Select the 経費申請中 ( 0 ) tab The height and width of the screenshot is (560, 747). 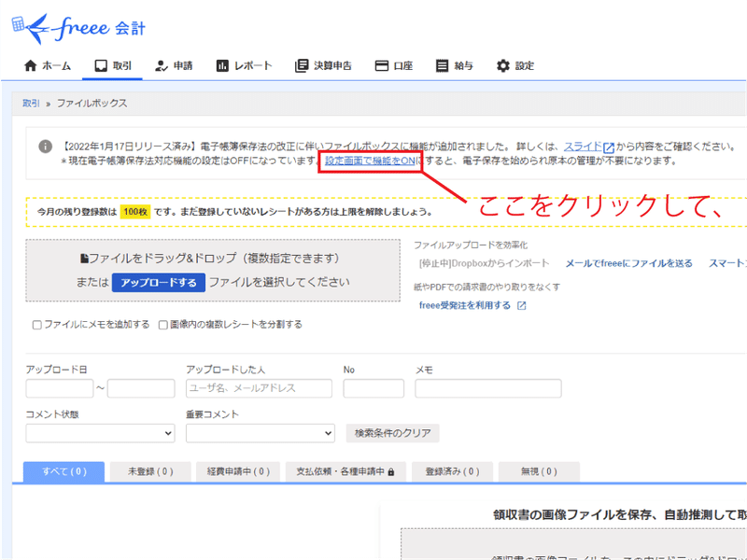point(238,472)
